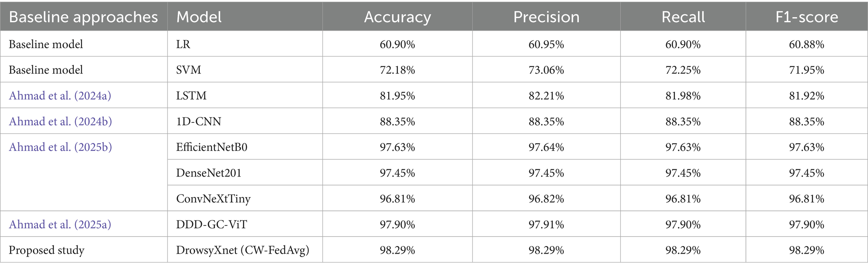This screenshot has height=270, width=868.
Task: Click the Recall column header
Action: (x=683, y=17)
